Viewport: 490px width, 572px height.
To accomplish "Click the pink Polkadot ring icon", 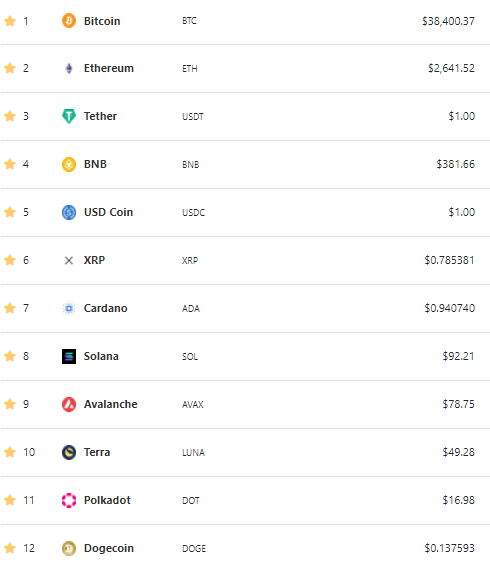I will [x=69, y=500].
